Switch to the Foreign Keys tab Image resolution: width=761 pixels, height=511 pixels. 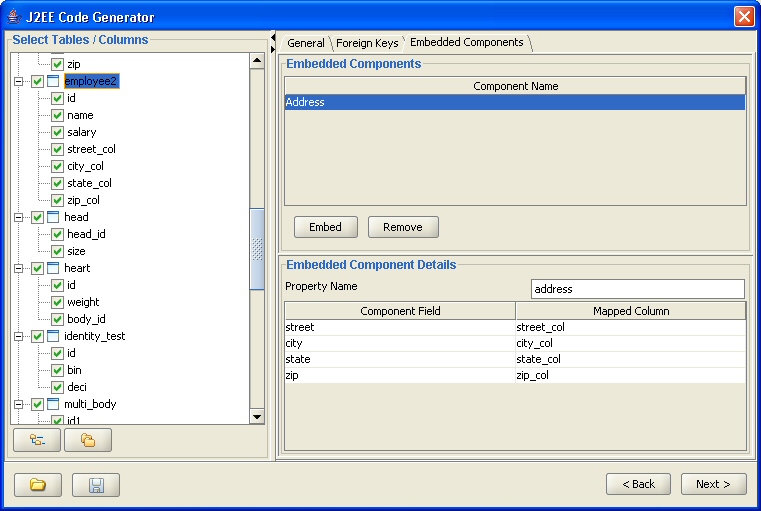click(x=367, y=43)
